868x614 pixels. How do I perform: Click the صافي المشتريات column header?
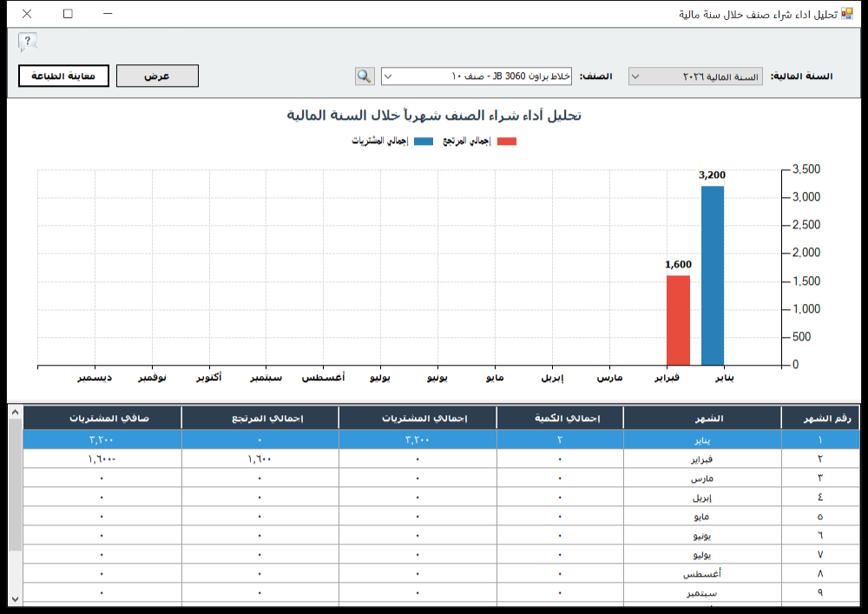click(x=102, y=418)
